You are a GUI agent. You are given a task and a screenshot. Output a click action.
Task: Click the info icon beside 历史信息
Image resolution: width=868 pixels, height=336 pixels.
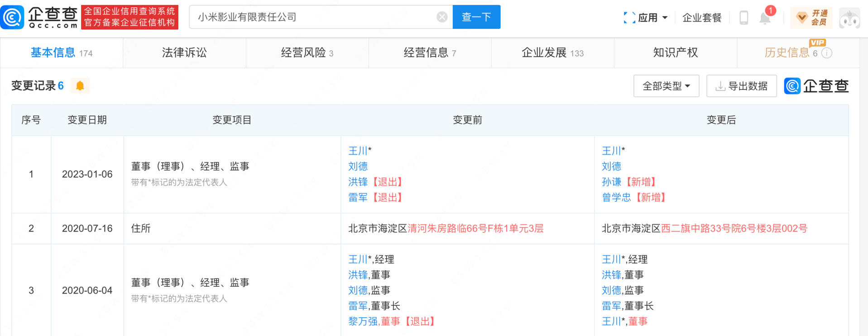(x=827, y=53)
